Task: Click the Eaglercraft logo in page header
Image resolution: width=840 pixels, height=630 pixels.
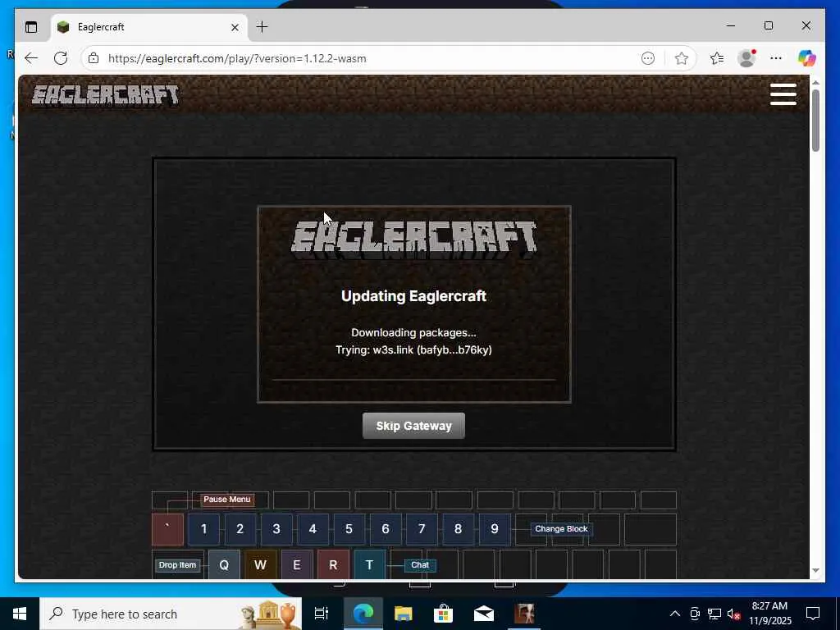Action: (105, 95)
